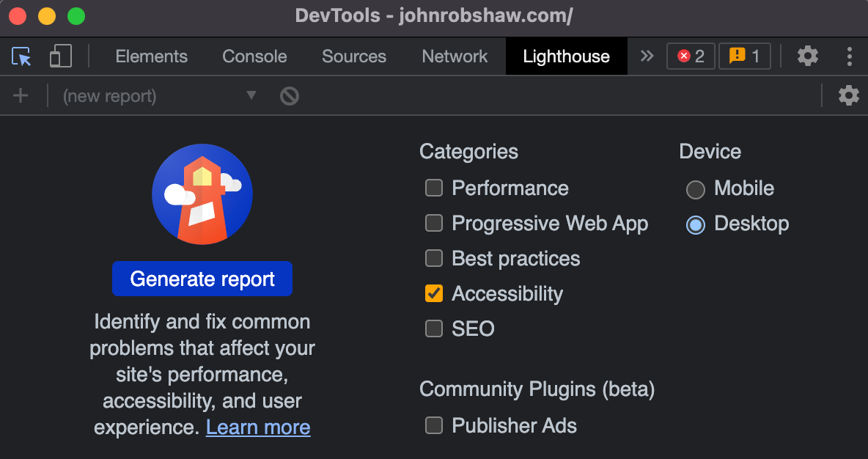Viewport: 868px width, 459px height.
Task: Open DevTools settings gear in top bar
Action: (807, 56)
